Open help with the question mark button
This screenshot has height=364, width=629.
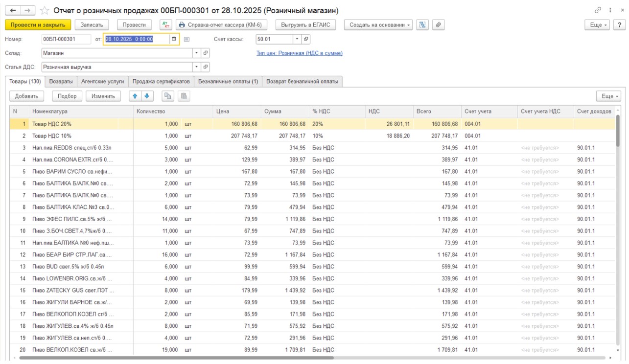click(x=619, y=25)
